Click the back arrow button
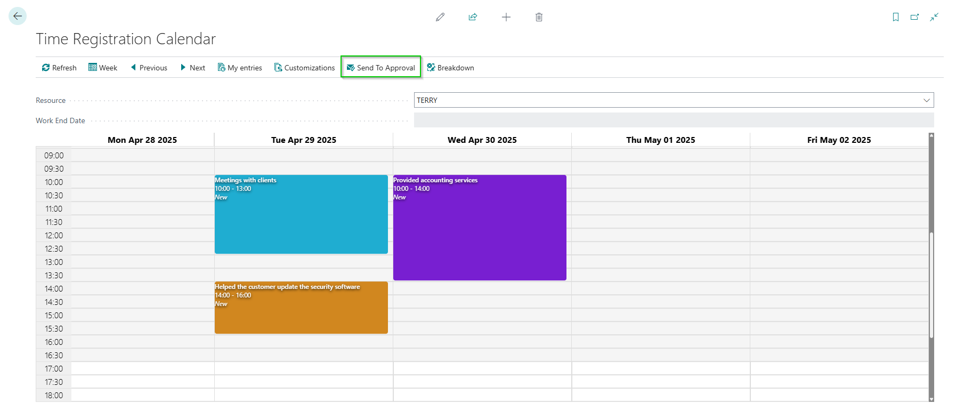 (x=18, y=16)
